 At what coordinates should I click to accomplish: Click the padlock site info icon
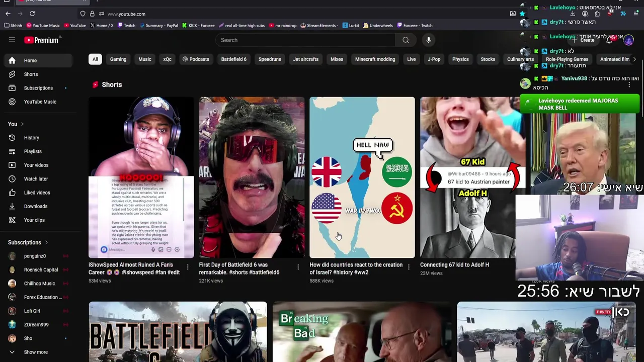click(92, 14)
